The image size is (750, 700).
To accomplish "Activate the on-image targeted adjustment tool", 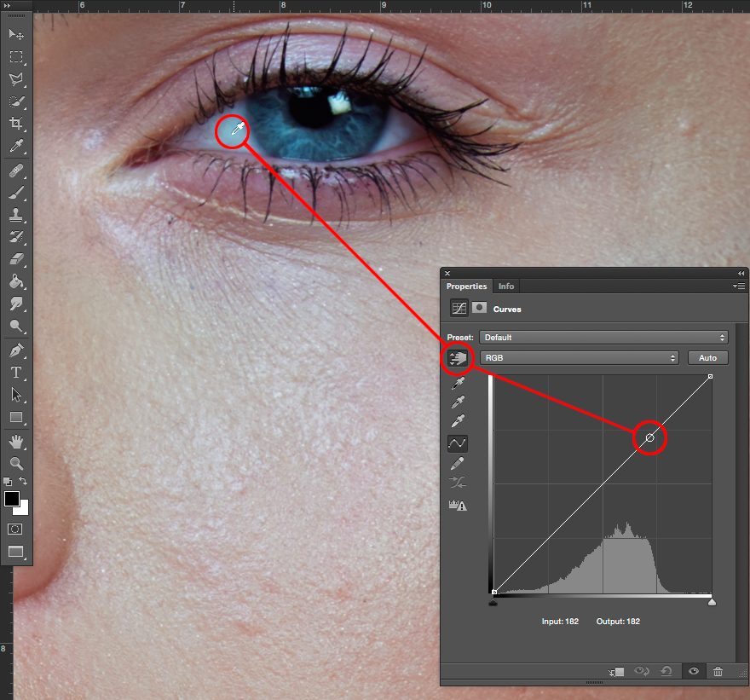I will tap(458, 358).
